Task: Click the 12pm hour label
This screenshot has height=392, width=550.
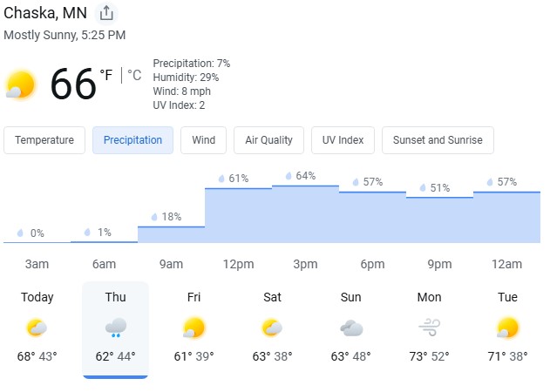Action: pos(239,264)
